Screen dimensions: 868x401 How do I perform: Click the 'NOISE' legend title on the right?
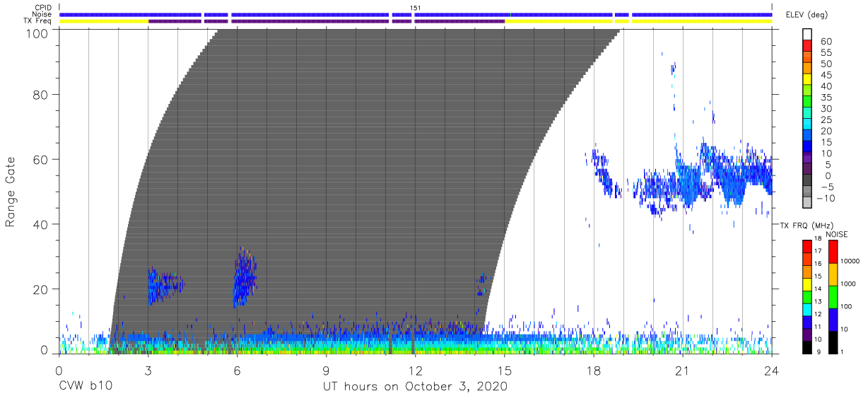(836, 234)
